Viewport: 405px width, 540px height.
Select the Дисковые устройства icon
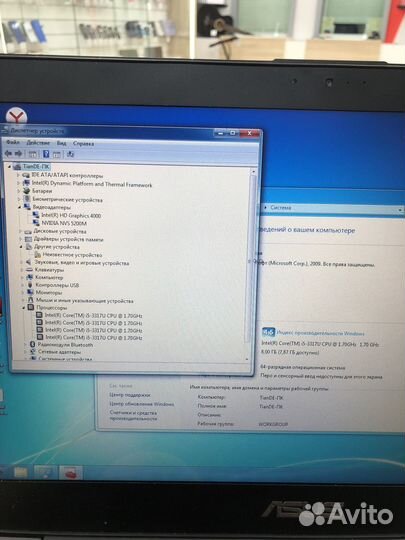pyautogui.click(x=28, y=231)
